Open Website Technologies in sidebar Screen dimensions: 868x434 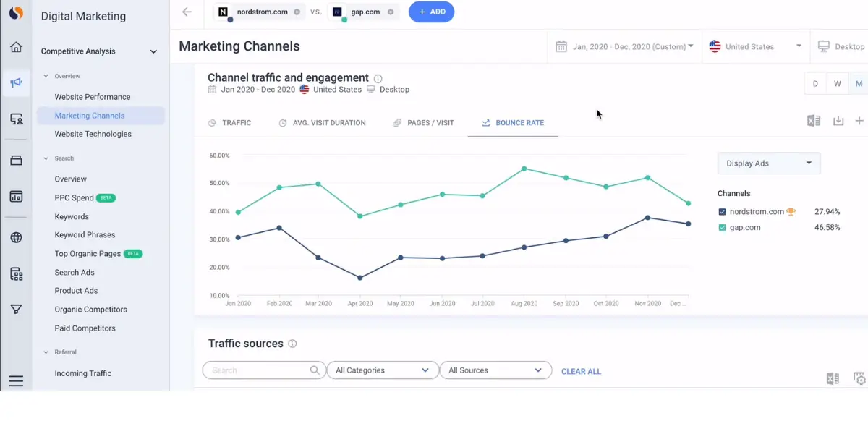coord(93,134)
